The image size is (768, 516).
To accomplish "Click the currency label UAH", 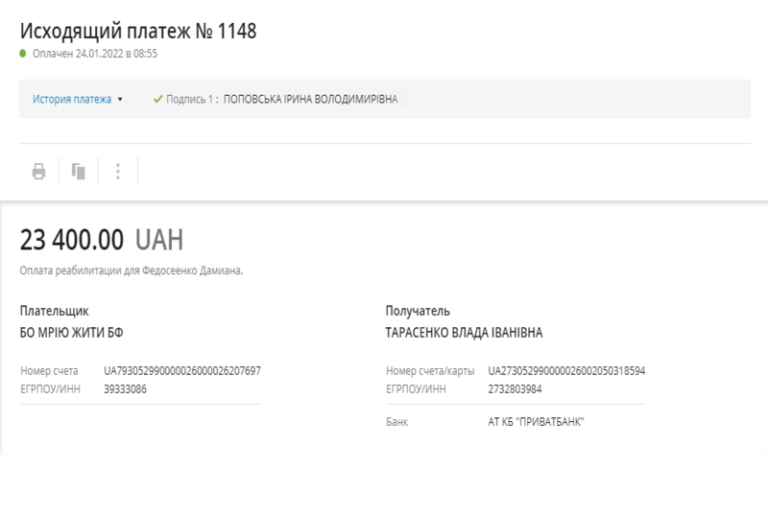I will pyautogui.click(x=159, y=240).
